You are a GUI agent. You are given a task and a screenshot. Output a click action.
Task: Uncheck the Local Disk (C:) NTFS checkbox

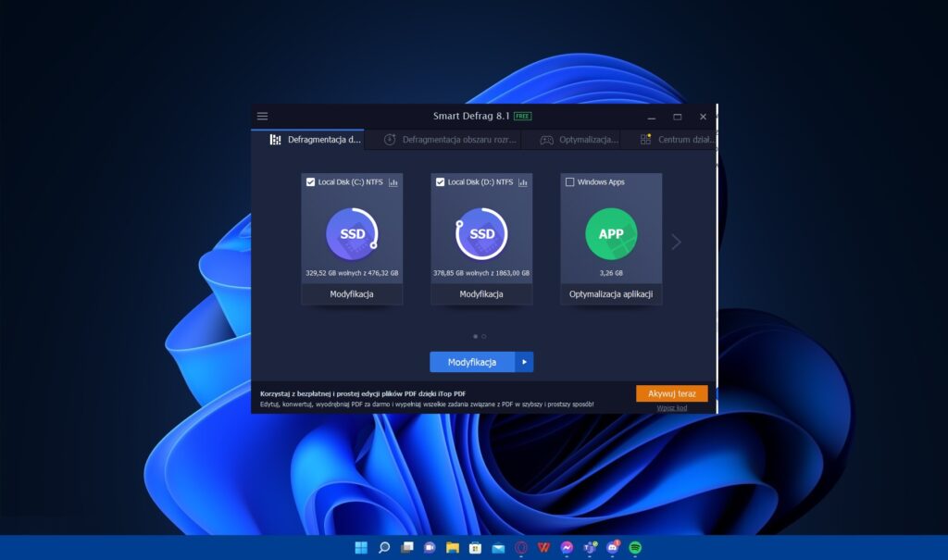311,182
